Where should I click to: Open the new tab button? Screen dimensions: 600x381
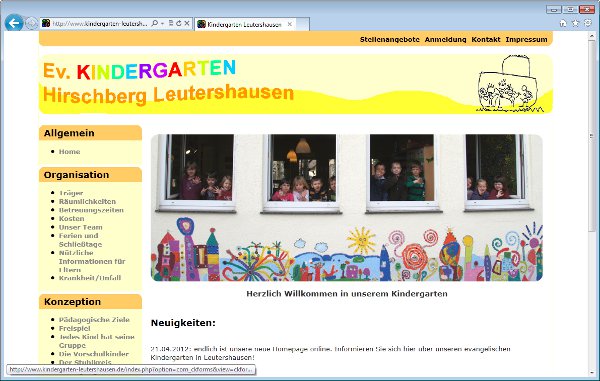click(302, 24)
